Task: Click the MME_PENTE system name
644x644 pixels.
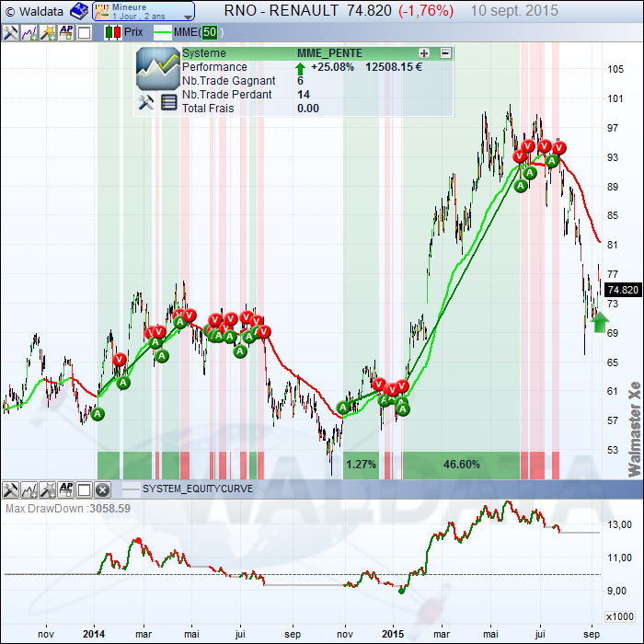Action: [329, 53]
